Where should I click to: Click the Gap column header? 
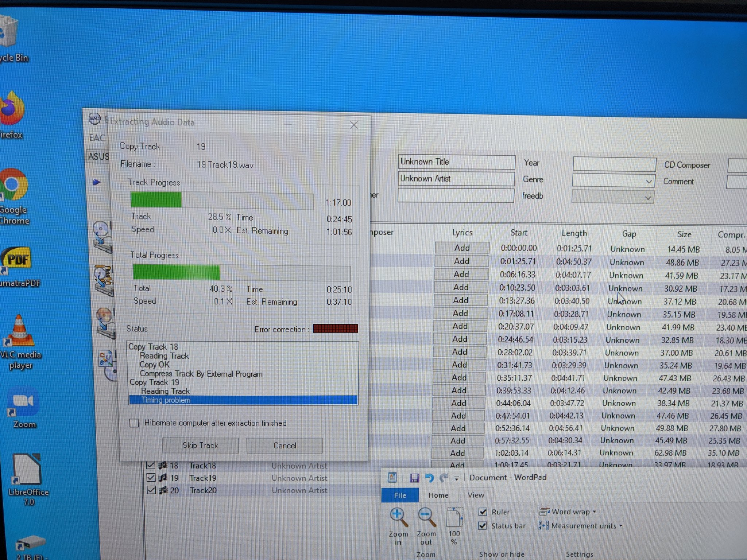pos(629,234)
